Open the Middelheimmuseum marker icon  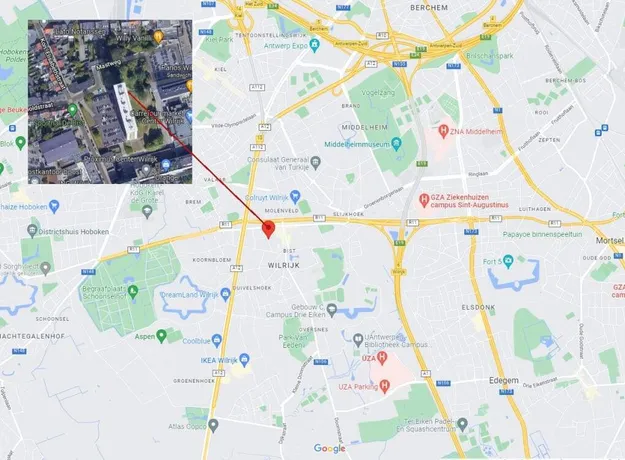(396, 144)
